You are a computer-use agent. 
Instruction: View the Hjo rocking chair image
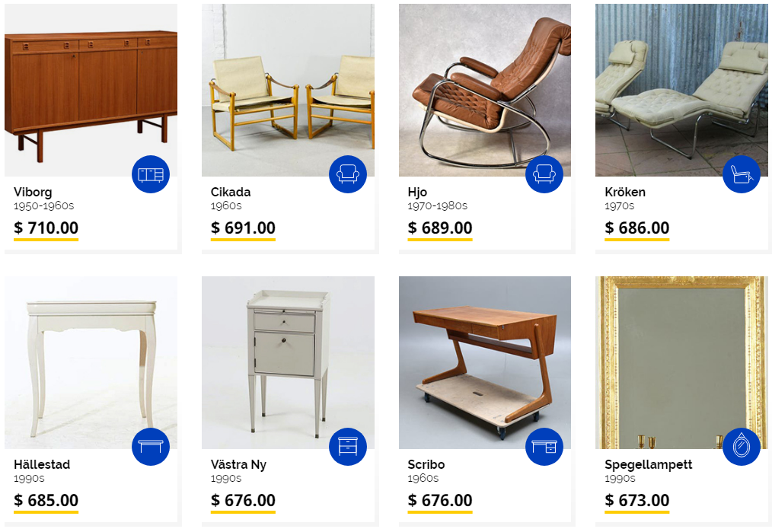point(485,90)
